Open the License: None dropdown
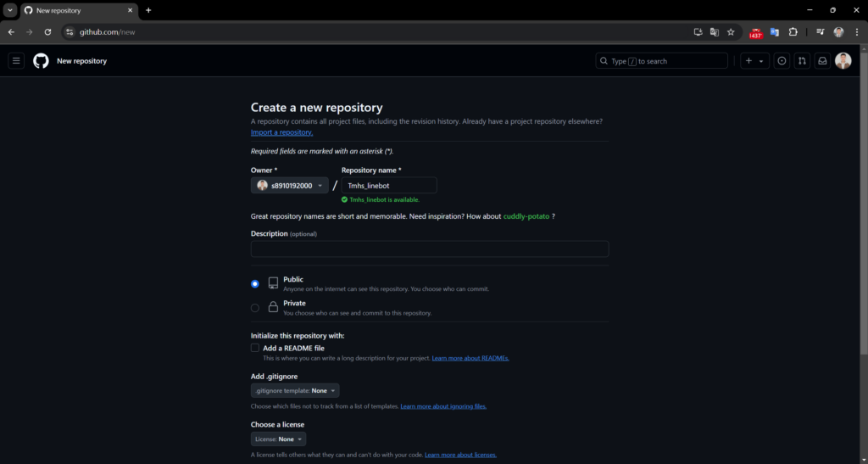 [x=278, y=439]
